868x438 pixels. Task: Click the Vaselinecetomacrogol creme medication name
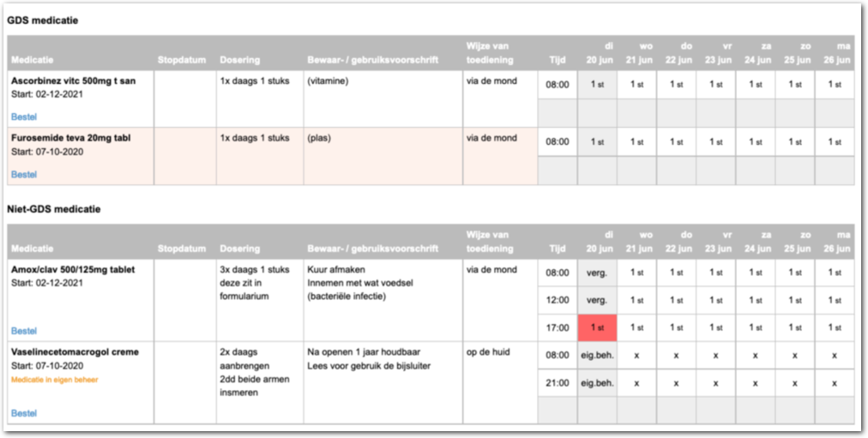75,351
